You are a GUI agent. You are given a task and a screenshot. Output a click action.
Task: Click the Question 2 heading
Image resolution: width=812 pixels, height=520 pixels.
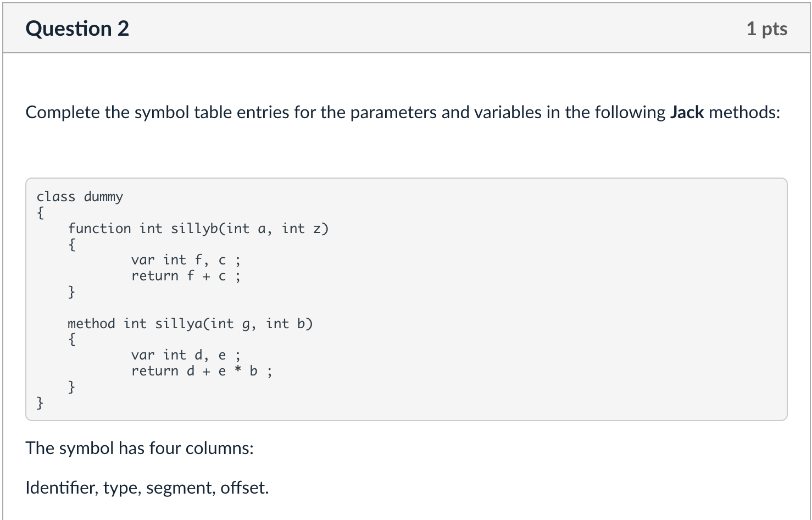[x=77, y=29]
